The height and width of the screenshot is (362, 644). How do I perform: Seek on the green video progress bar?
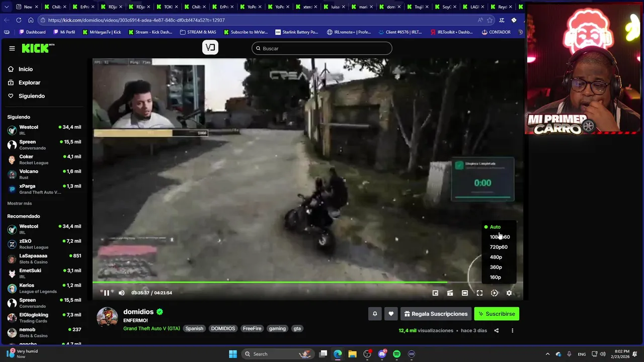pos(307,282)
